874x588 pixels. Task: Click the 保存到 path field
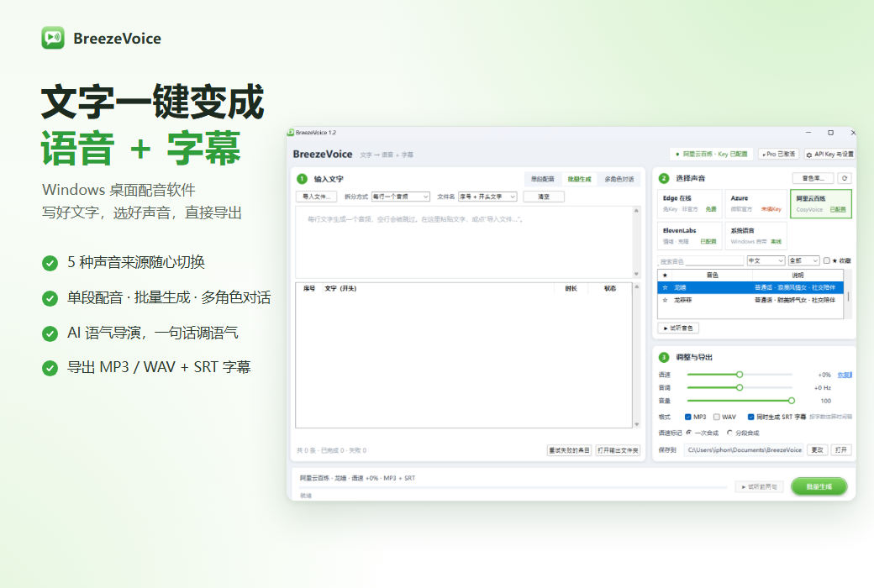click(x=744, y=449)
